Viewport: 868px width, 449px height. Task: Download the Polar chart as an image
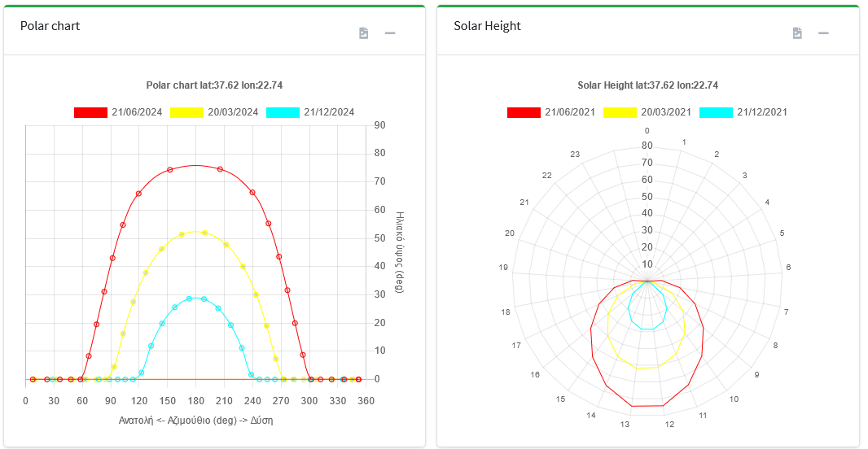[364, 33]
